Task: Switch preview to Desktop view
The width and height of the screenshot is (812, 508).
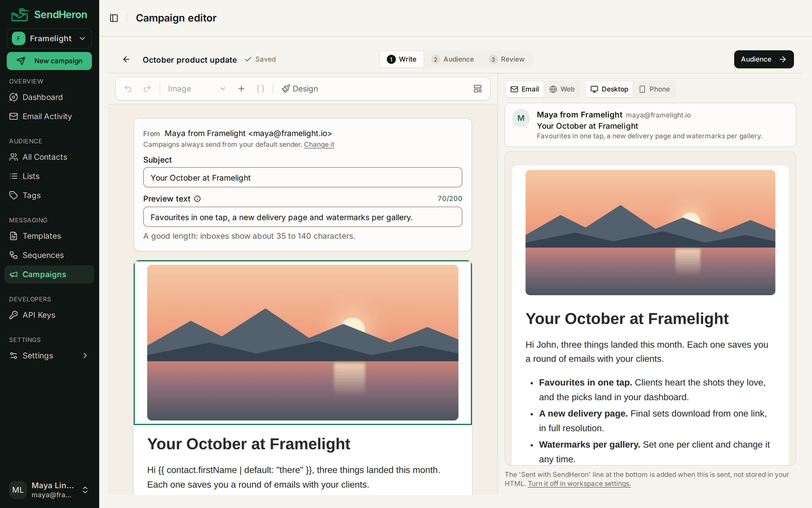Action: pos(609,89)
